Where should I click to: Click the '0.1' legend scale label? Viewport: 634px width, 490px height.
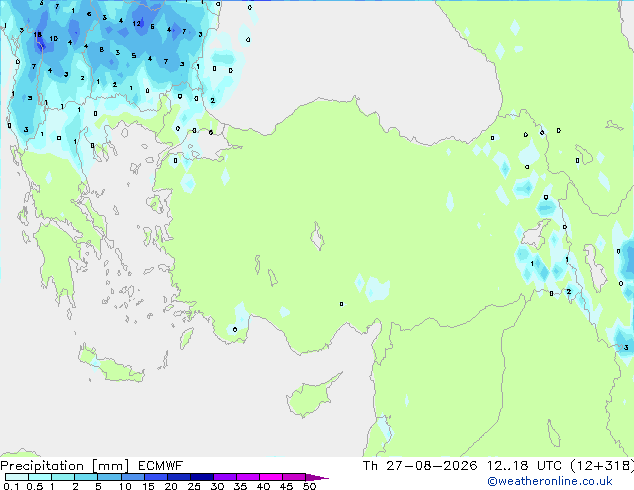point(11,486)
